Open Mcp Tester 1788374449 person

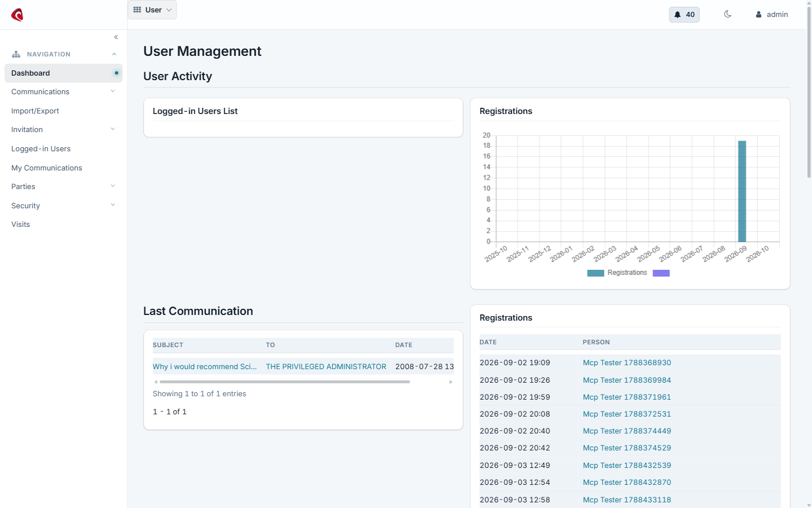point(627,431)
